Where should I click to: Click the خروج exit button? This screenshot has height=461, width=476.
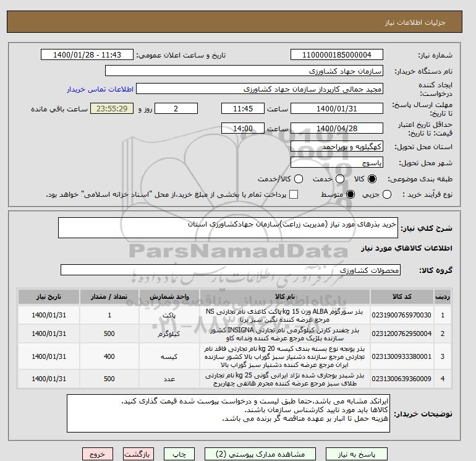tap(98, 454)
